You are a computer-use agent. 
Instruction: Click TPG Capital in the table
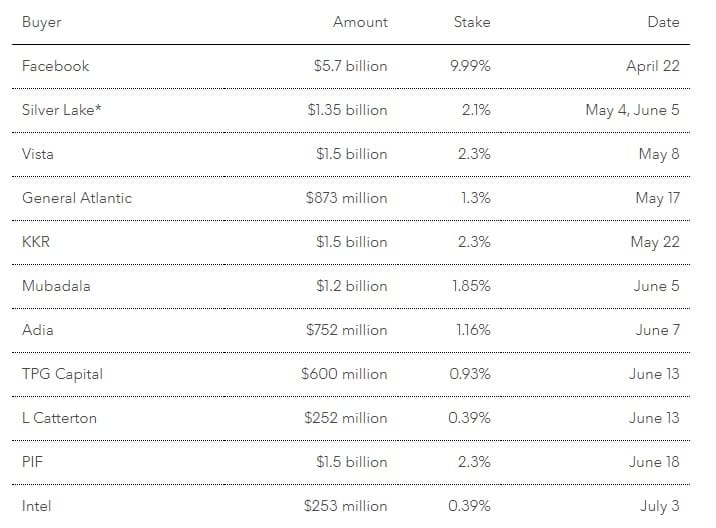(x=62, y=374)
